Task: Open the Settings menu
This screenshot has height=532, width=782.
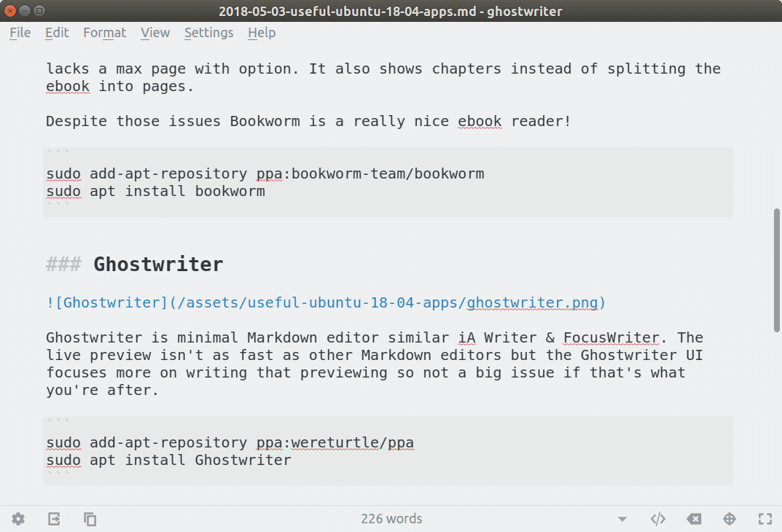Action: tap(208, 33)
